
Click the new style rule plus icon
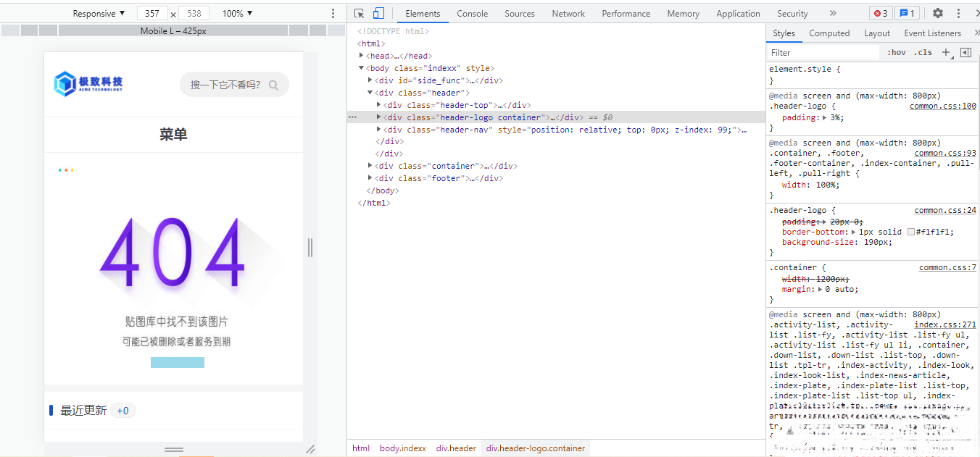point(946,52)
